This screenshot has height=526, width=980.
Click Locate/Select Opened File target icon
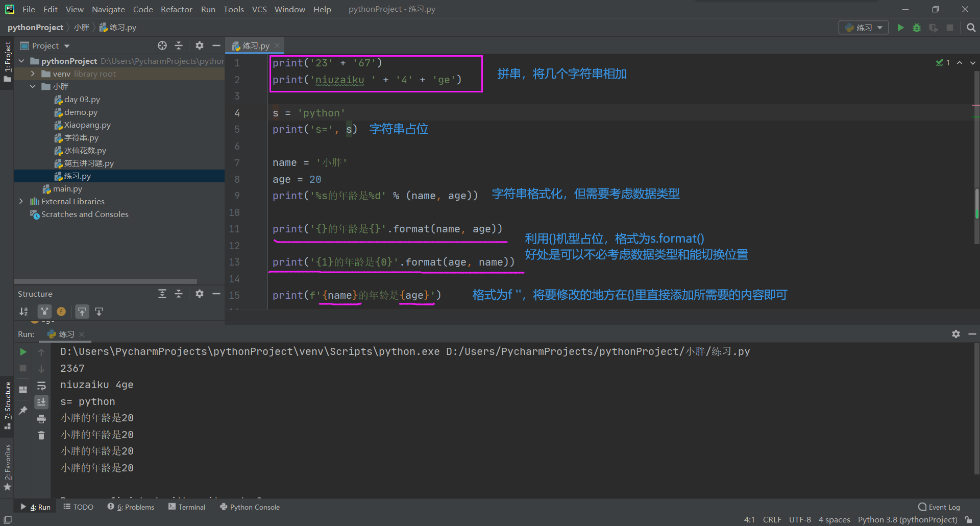point(162,45)
